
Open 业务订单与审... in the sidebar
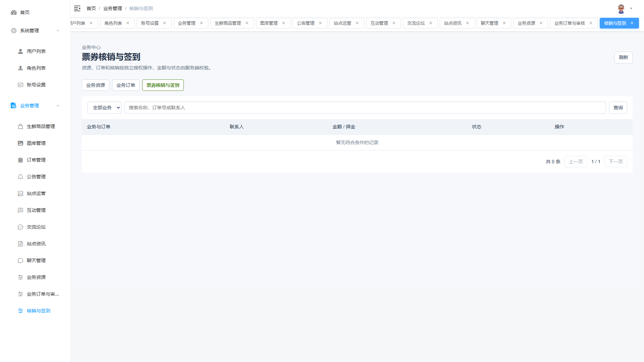[x=35, y=294]
